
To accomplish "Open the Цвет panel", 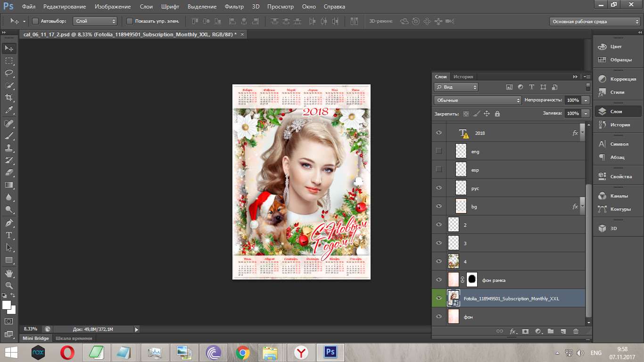I will click(616, 47).
